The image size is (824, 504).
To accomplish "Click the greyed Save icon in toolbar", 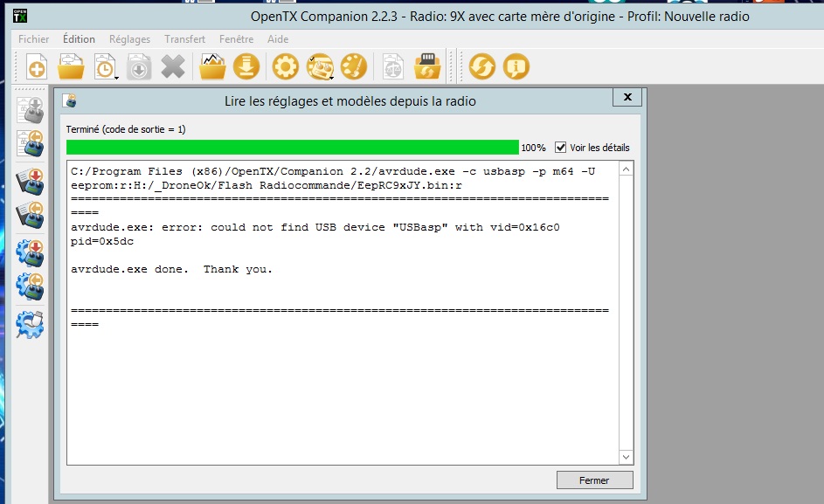I will pyautogui.click(x=139, y=66).
